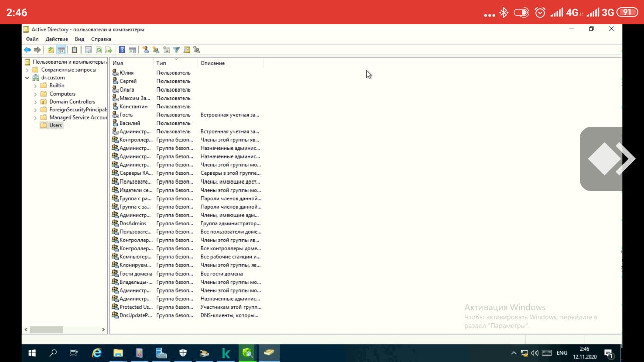The image size is (644, 362).
Task: Open the Вид menu
Action: (x=79, y=39)
